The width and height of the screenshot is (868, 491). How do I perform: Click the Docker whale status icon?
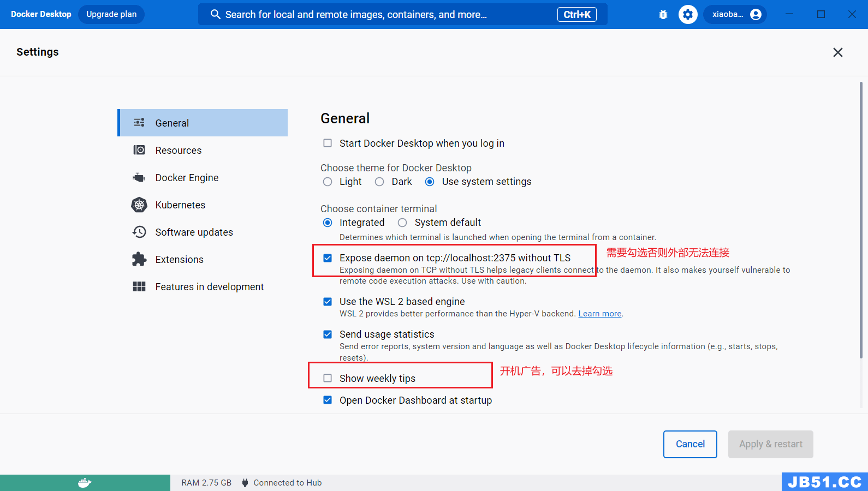(85, 483)
